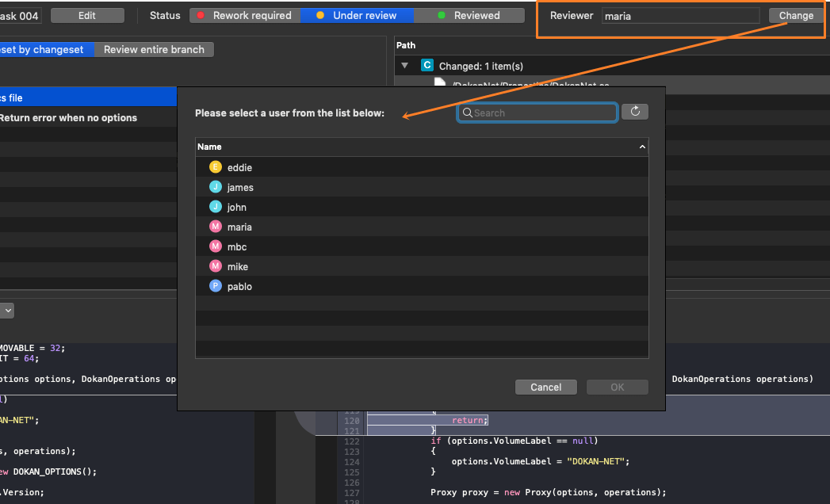The image size is (830, 504).
Task: Select user maria in the list
Action: pos(422,227)
